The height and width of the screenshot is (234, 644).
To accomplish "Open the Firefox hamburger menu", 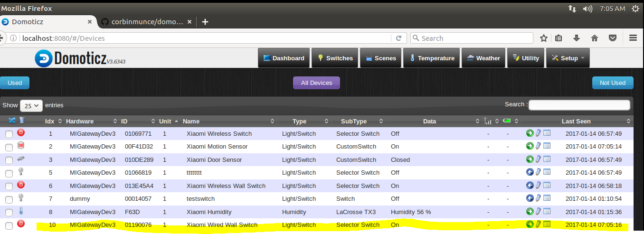I will pyautogui.click(x=633, y=38).
